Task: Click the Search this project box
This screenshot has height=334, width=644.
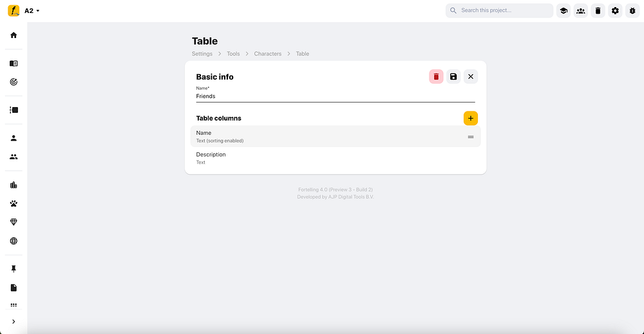Action: (502, 11)
